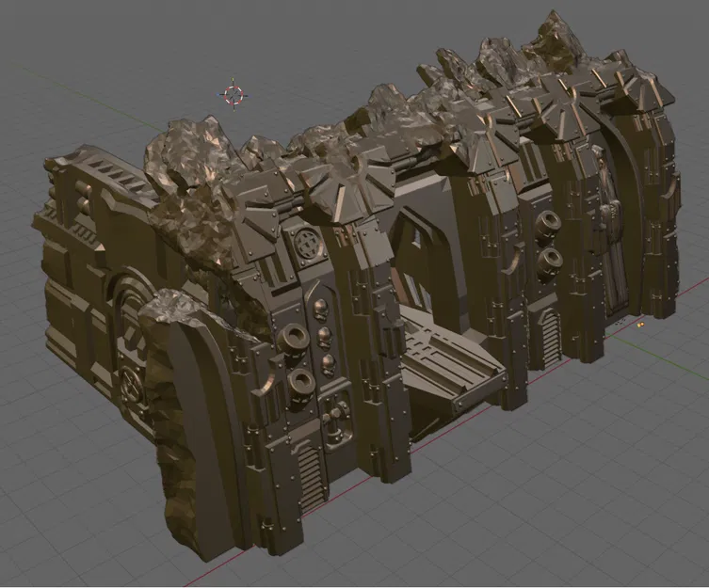The height and width of the screenshot is (588, 709).
Task: Click the red-white 3D cursor crosshair
Action: coord(234,95)
